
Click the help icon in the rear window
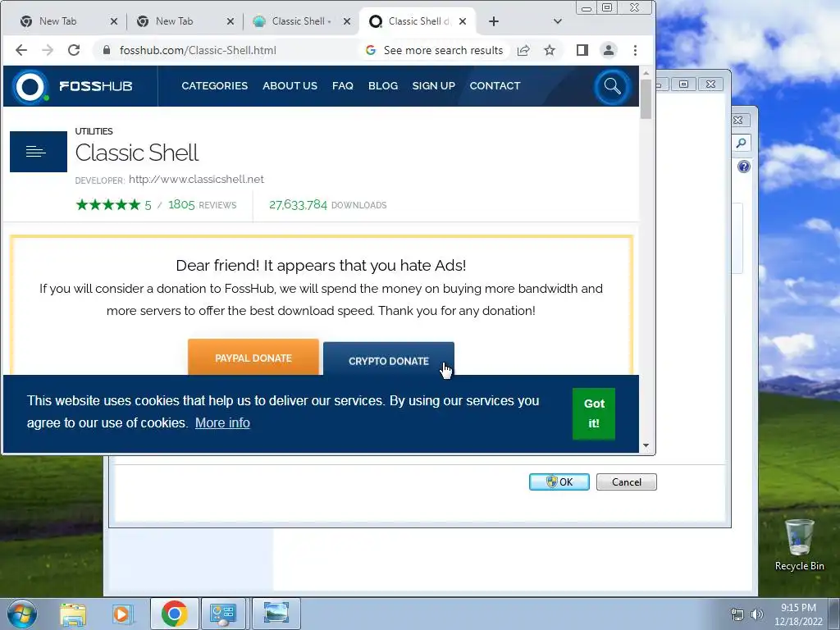[x=743, y=167]
